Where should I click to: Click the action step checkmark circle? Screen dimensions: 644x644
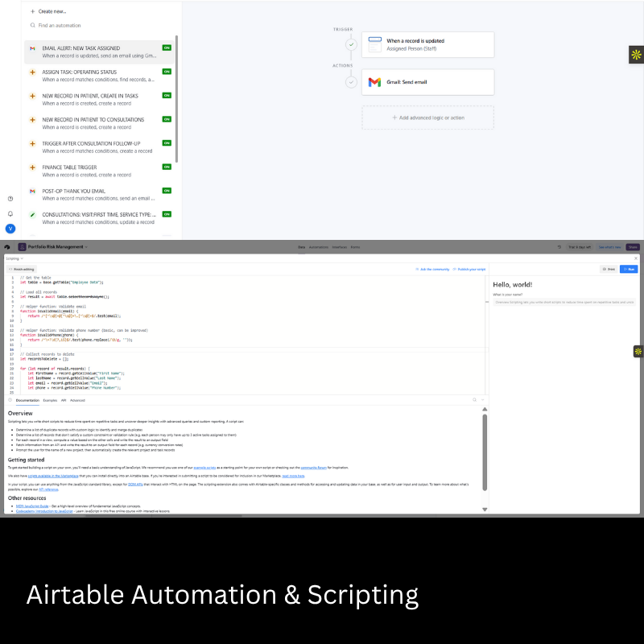tap(351, 82)
